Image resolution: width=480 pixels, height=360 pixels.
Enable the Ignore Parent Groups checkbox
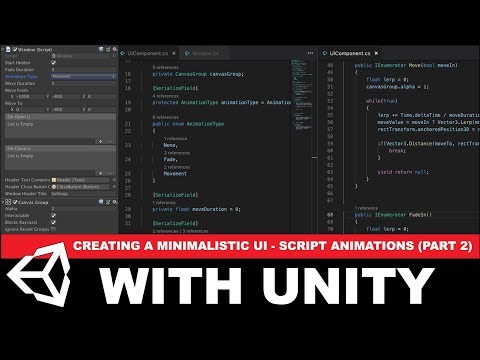click(x=54, y=229)
